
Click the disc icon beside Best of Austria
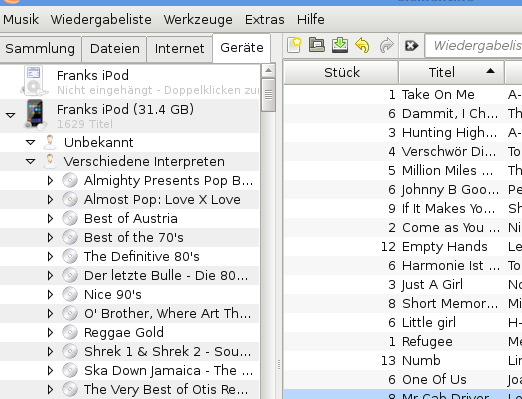[70, 218]
